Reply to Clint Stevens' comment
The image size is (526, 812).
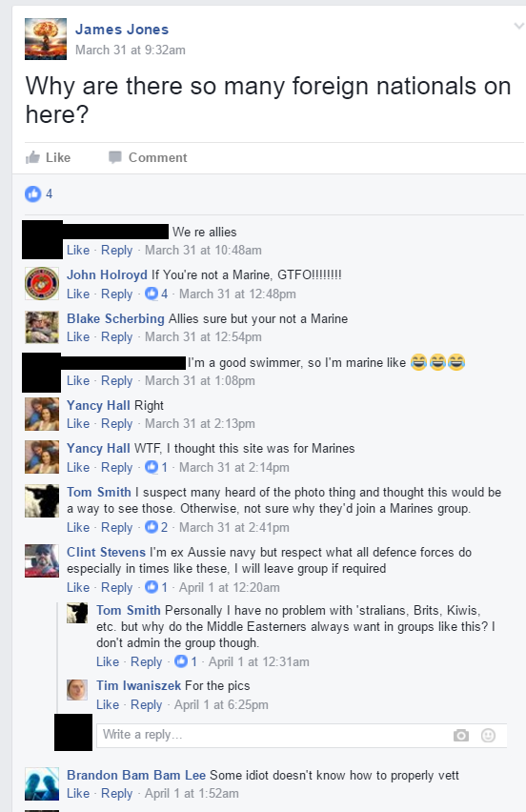(116, 587)
